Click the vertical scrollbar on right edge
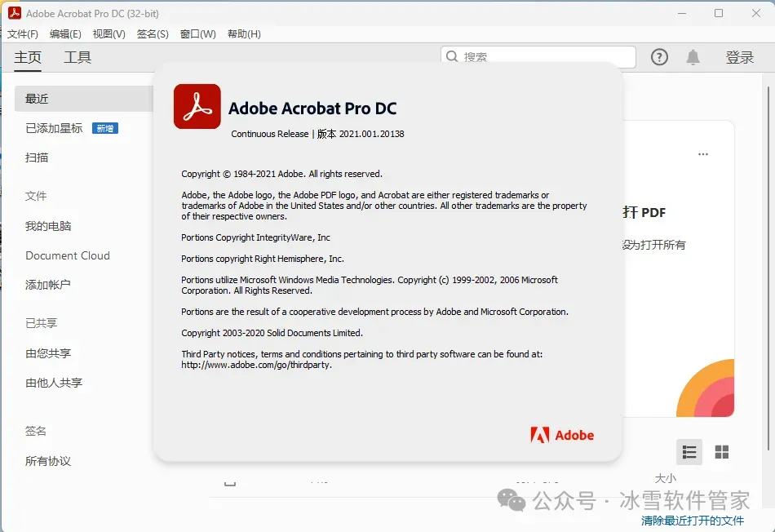This screenshot has width=775, height=532. 768,267
